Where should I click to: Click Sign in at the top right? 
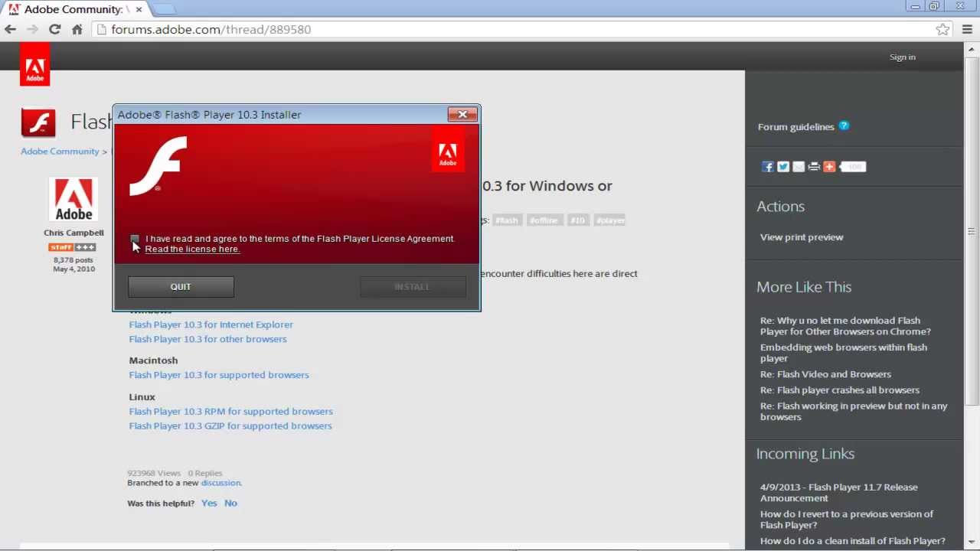[x=903, y=57]
